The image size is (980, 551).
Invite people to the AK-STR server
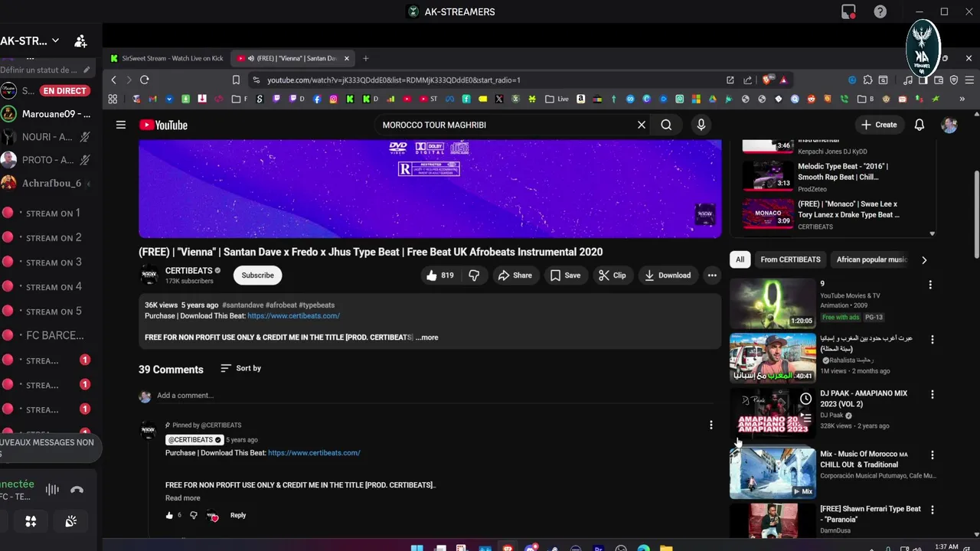(x=80, y=41)
